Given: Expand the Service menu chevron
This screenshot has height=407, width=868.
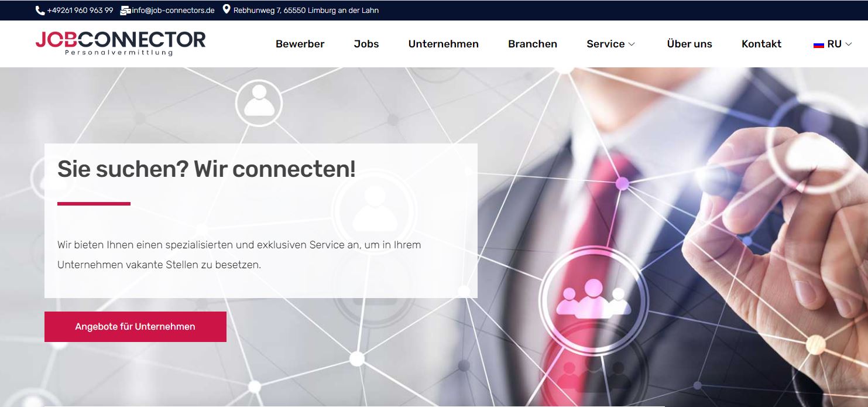Looking at the screenshot, I should tap(632, 45).
